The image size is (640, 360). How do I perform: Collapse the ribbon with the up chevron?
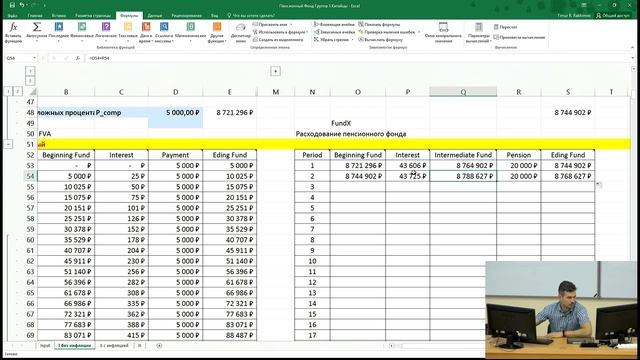point(633,48)
